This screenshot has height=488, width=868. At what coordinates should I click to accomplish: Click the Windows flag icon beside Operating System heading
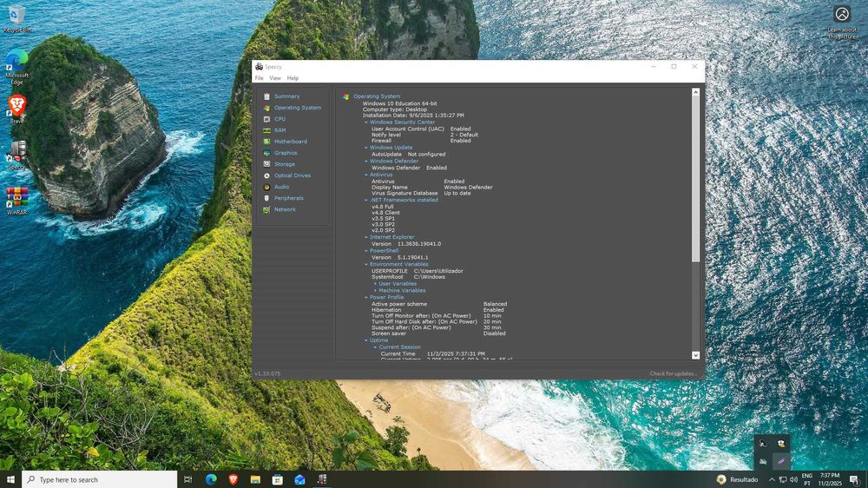pyautogui.click(x=346, y=96)
